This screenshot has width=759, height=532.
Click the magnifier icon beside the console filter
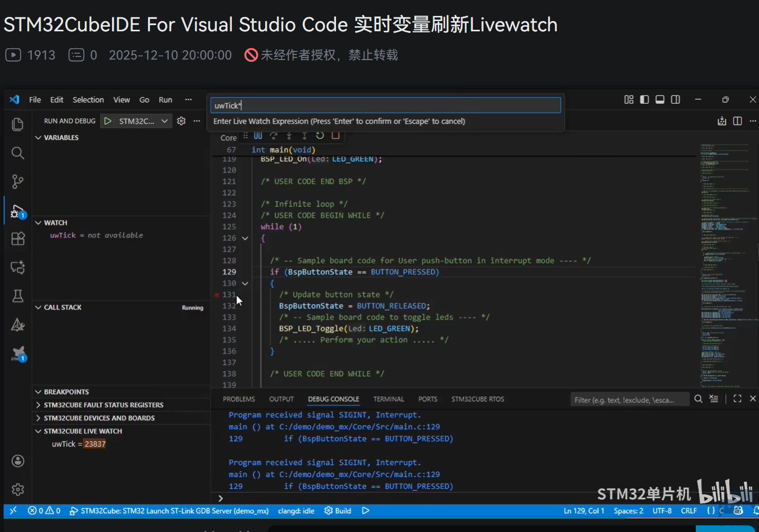click(698, 399)
